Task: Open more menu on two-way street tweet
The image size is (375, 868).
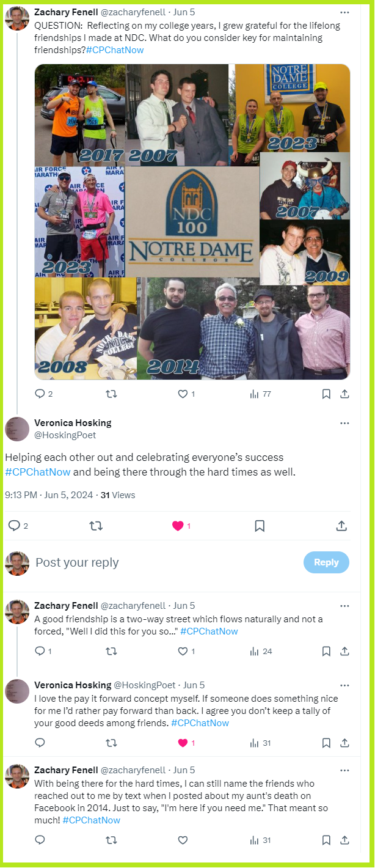Action: pos(345,606)
